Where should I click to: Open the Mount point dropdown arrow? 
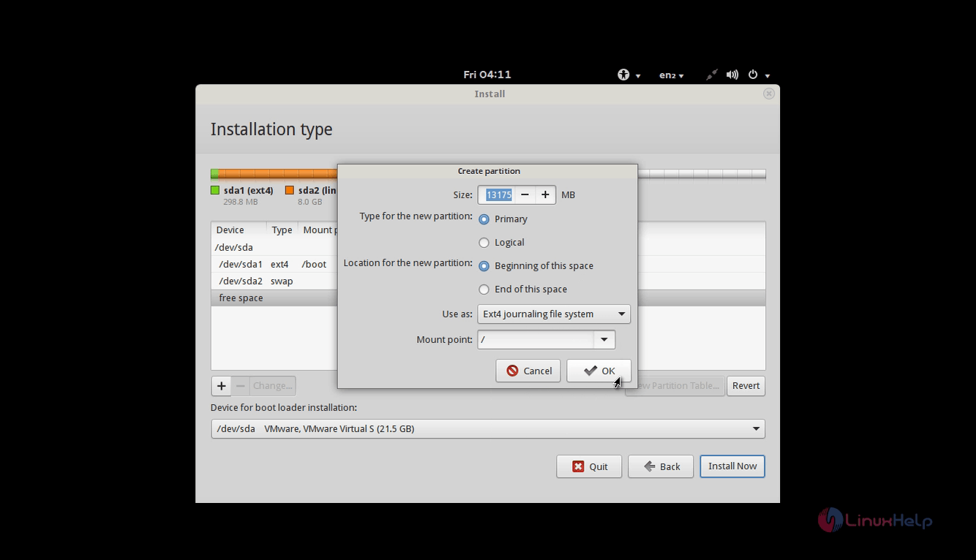pyautogui.click(x=604, y=339)
